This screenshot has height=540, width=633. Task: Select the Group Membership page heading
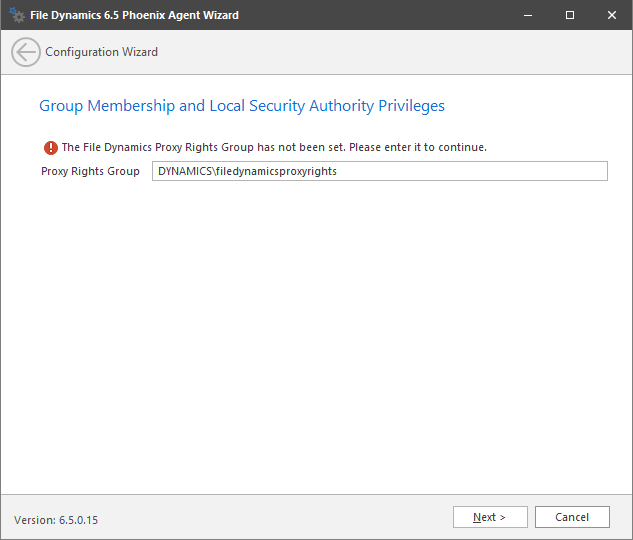[242, 105]
